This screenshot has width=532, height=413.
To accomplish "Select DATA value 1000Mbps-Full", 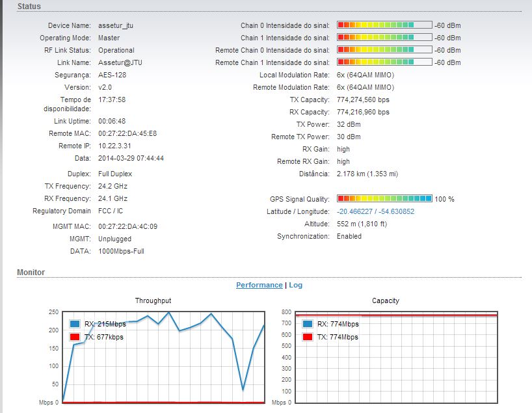I will 121,251.
